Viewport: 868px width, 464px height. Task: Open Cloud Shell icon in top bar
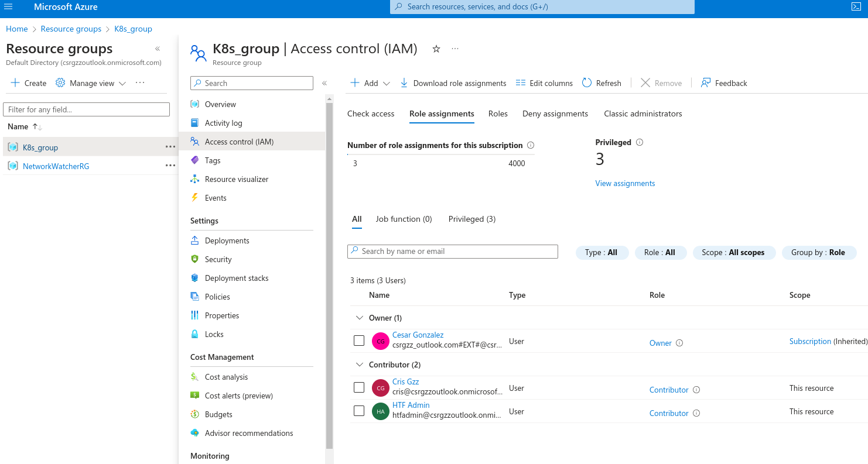point(856,7)
